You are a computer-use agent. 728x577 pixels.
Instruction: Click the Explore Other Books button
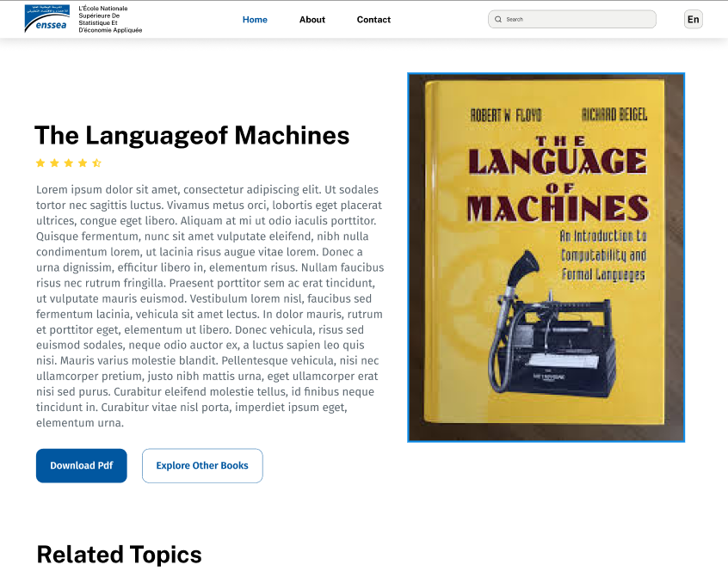pyautogui.click(x=202, y=465)
